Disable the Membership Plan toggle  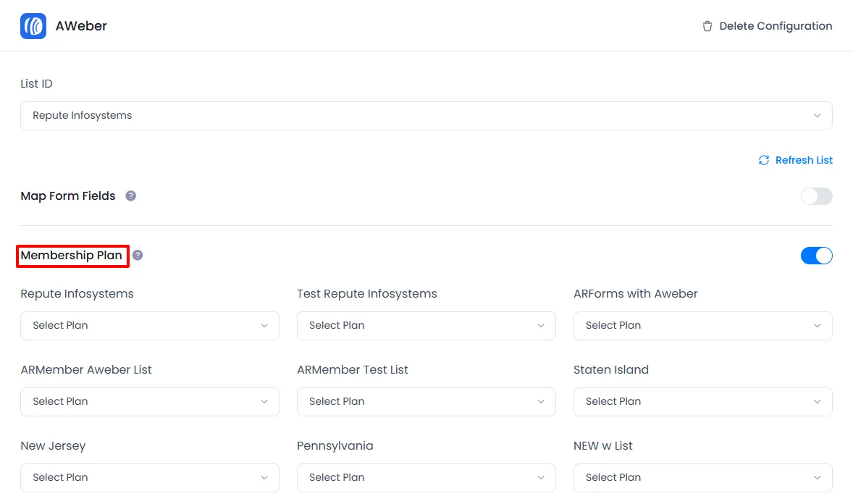[816, 256]
